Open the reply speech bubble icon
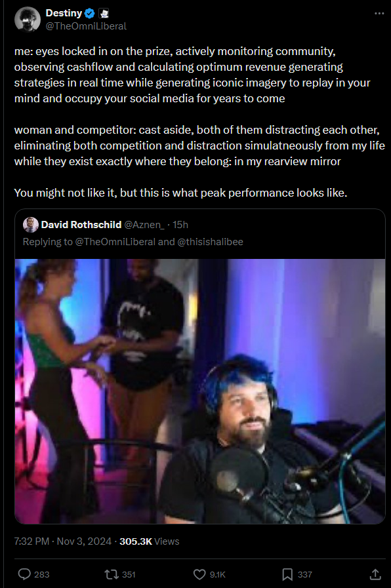 tap(24, 574)
